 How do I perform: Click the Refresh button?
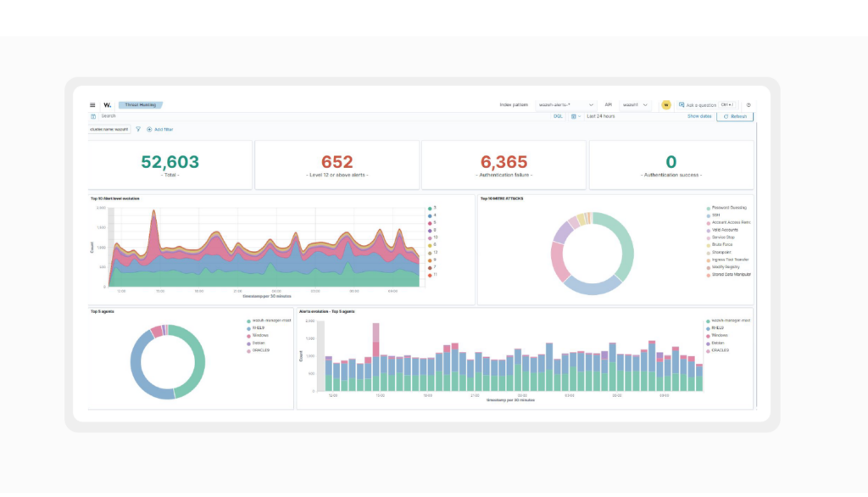click(x=735, y=116)
